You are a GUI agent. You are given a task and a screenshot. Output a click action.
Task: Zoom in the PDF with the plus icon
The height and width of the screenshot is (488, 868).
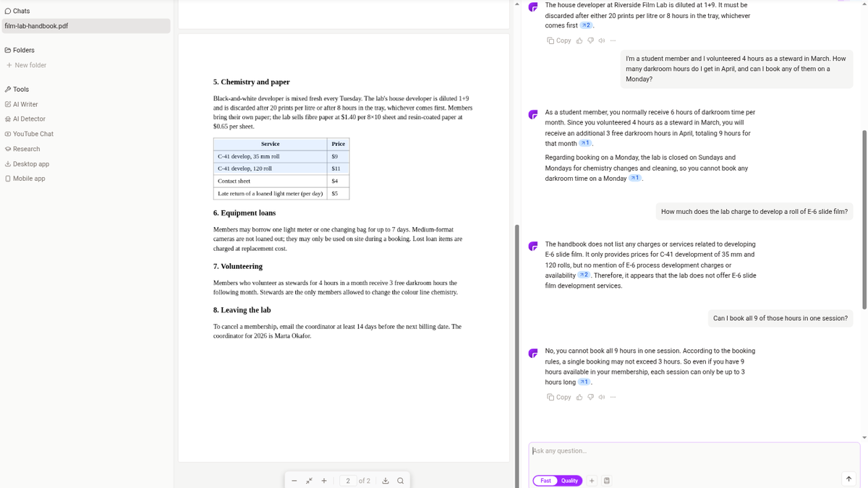click(324, 481)
